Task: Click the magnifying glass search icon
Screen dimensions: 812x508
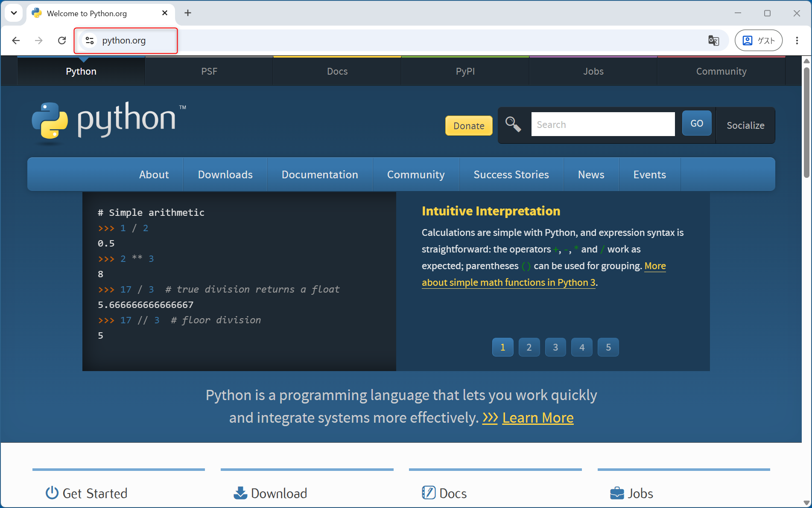Action: click(513, 125)
